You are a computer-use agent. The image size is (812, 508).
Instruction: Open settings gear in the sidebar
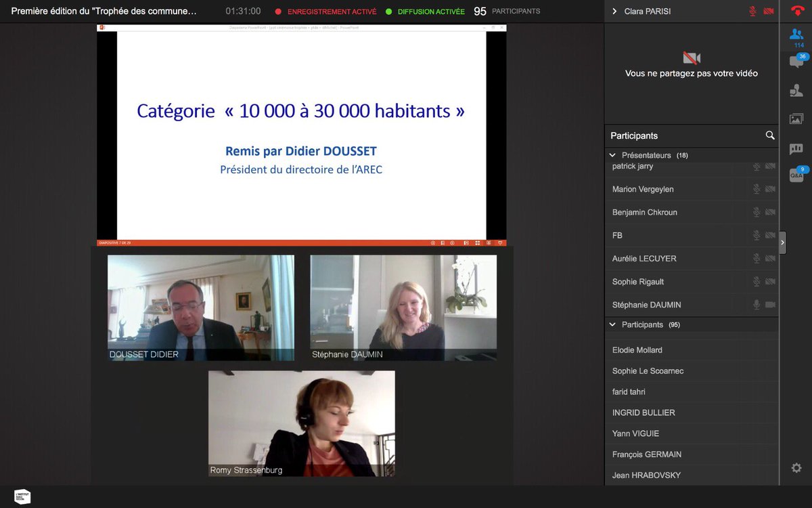[796, 468]
